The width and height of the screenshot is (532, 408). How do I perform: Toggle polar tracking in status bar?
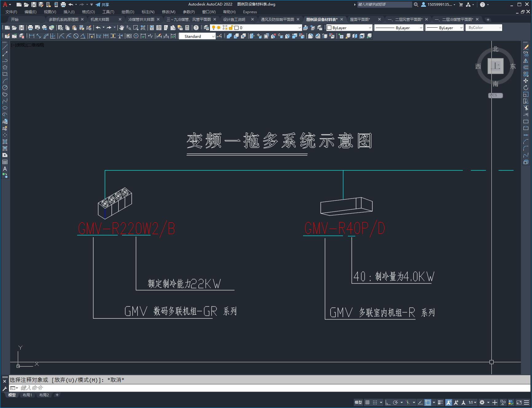tap(395, 402)
